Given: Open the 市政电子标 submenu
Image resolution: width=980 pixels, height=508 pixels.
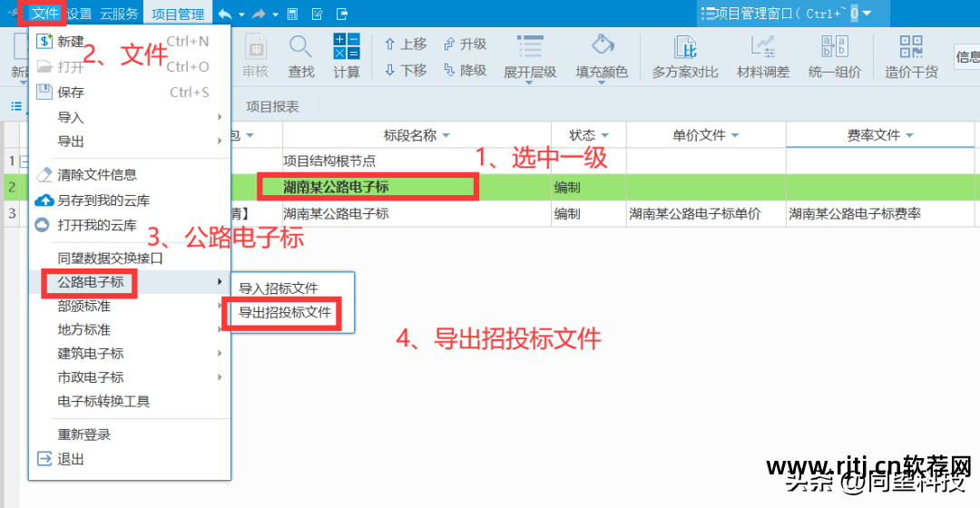Looking at the screenshot, I should tap(130, 377).
